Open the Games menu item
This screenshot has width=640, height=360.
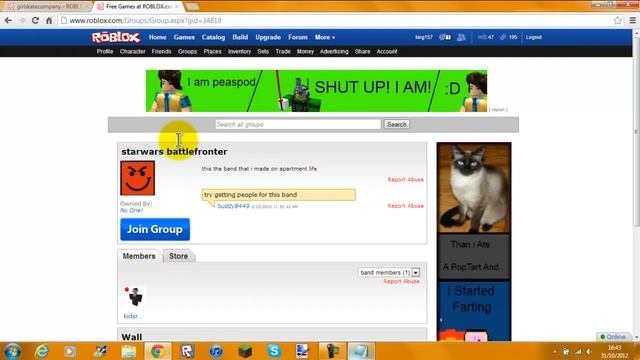(x=184, y=37)
